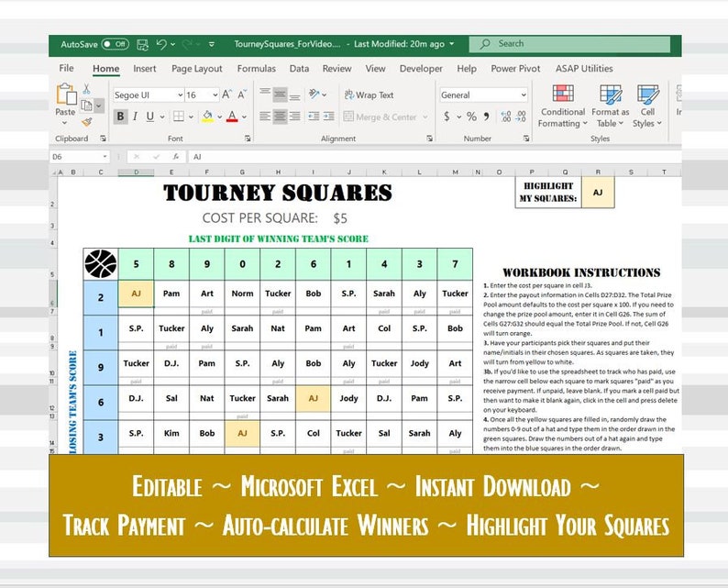Screen dimensions: 728x588
Task: Switch to the Formulas tab
Action: point(257,69)
